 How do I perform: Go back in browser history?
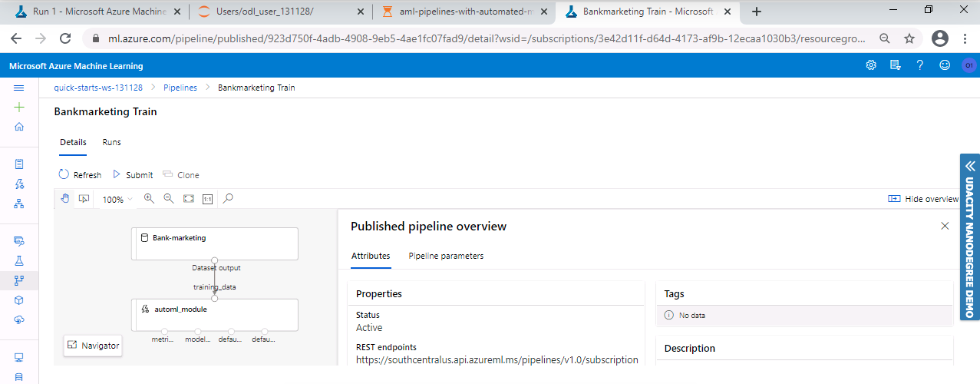(x=18, y=38)
